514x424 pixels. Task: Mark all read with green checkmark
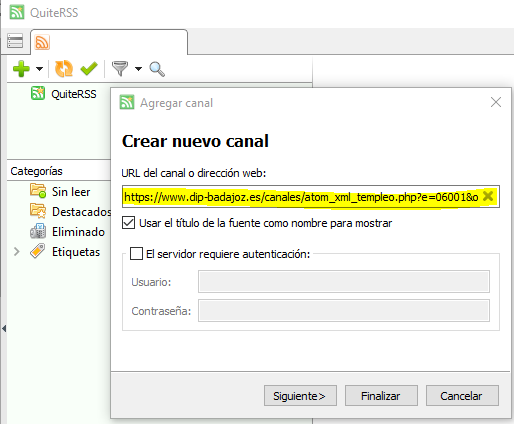pyautogui.click(x=89, y=69)
